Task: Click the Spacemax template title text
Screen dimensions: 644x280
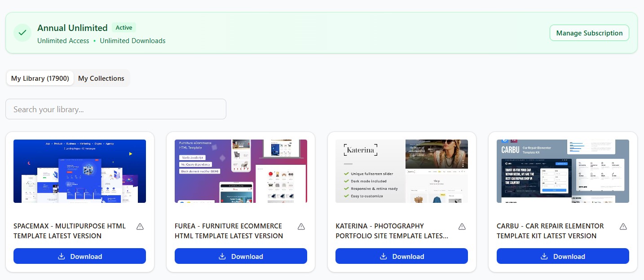Action: click(x=70, y=231)
